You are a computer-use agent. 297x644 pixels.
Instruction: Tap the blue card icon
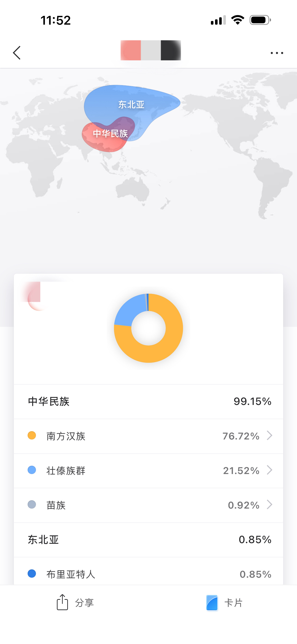click(212, 603)
